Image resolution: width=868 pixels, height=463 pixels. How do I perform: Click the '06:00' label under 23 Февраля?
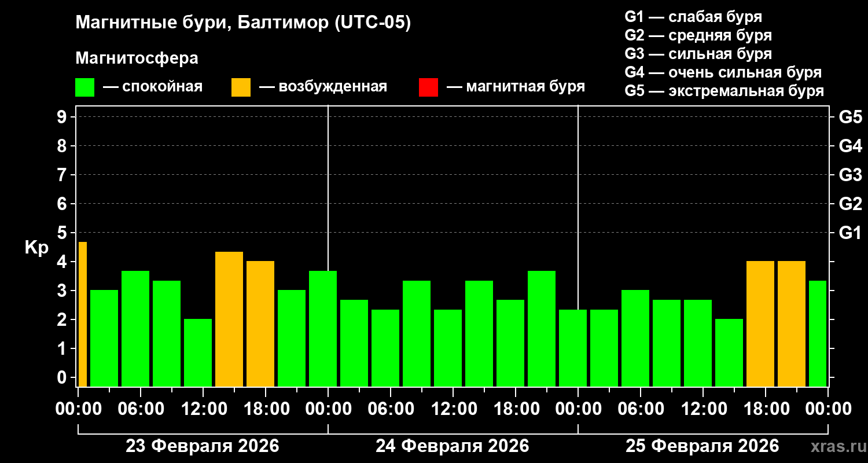[141, 409]
